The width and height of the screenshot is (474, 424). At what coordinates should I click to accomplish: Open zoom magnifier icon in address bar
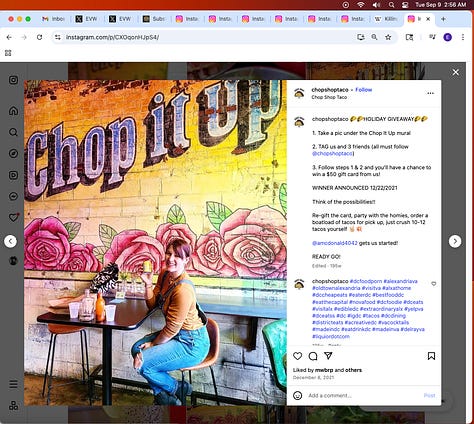point(374,37)
